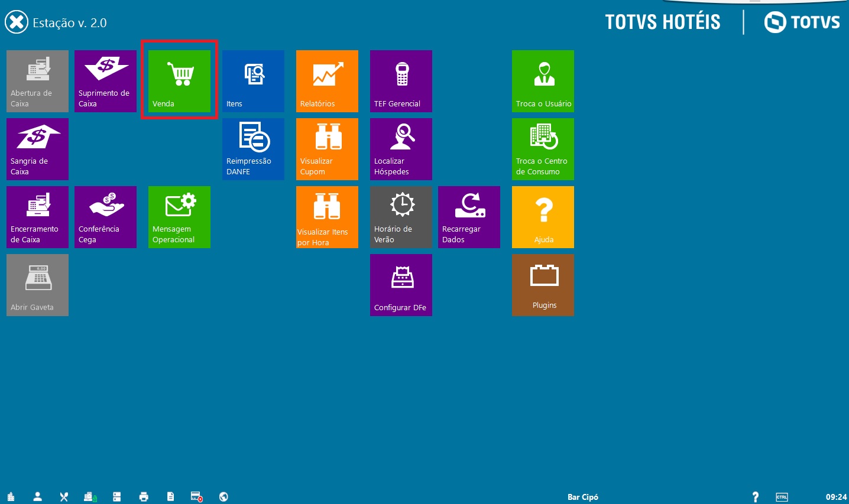Click the question mark in status bar
The width and height of the screenshot is (849, 504).
point(755,497)
